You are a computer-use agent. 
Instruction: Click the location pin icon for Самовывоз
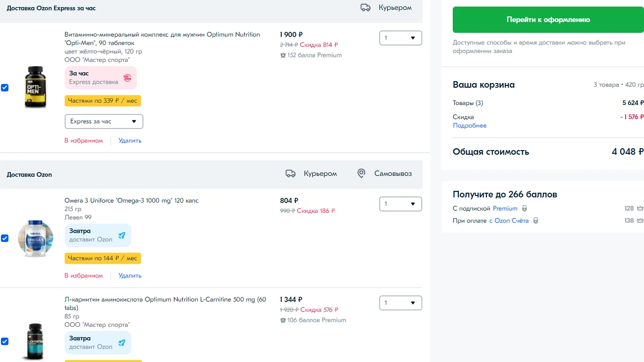pos(361,173)
